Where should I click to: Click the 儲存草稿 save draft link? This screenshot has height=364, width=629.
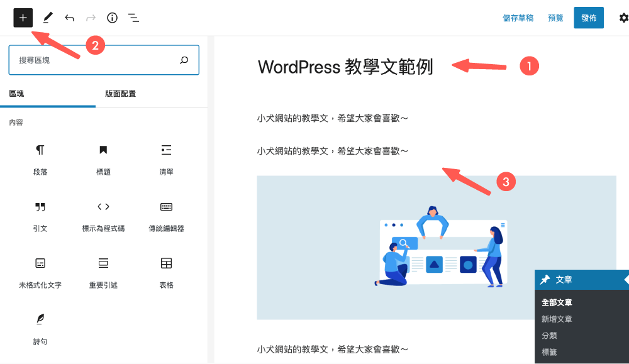point(518,18)
